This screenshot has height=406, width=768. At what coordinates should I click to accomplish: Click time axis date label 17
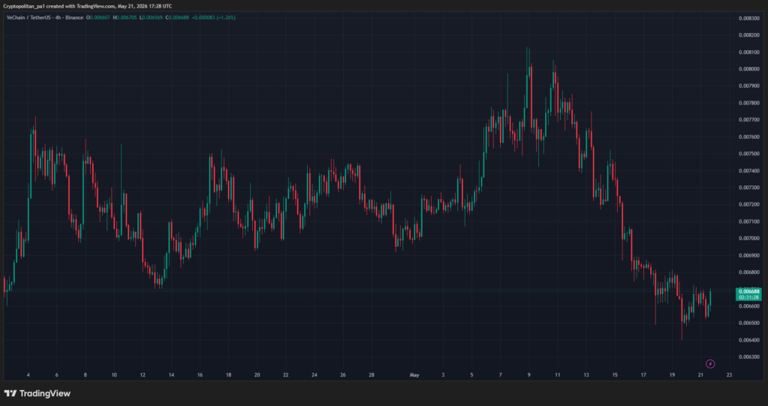(644, 375)
